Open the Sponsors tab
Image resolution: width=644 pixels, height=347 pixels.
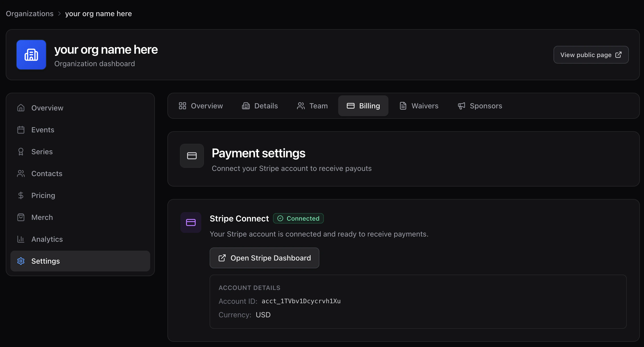(x=480, y=106)
